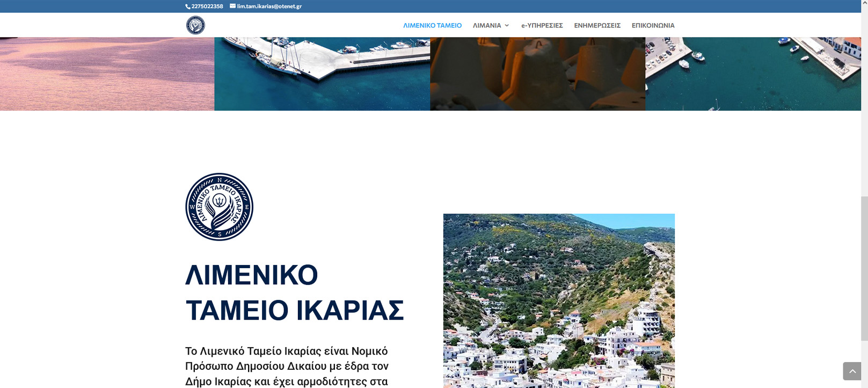
Task: Click the page's vertical scrollbar thumb
Action: coord(864,269)
